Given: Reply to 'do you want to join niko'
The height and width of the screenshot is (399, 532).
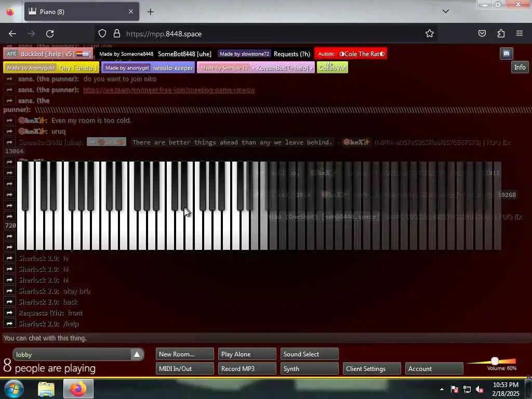Looking at the screenshot, I should tap(9, 79).
